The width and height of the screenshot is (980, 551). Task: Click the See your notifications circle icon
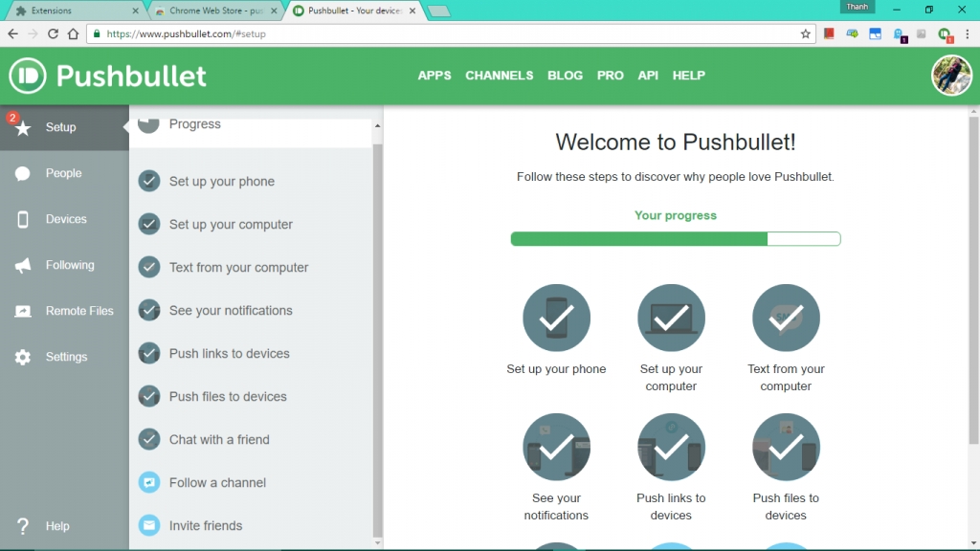tap(556, 448)
